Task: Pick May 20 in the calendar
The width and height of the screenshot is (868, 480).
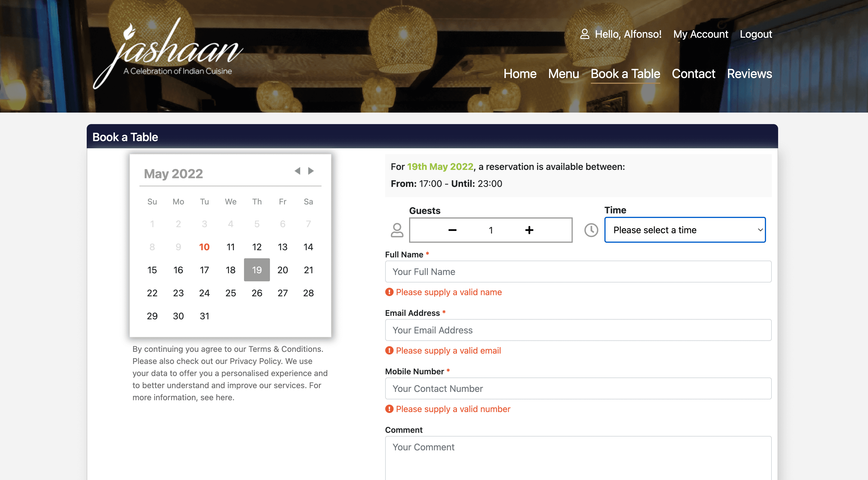Action: point(283,270)
